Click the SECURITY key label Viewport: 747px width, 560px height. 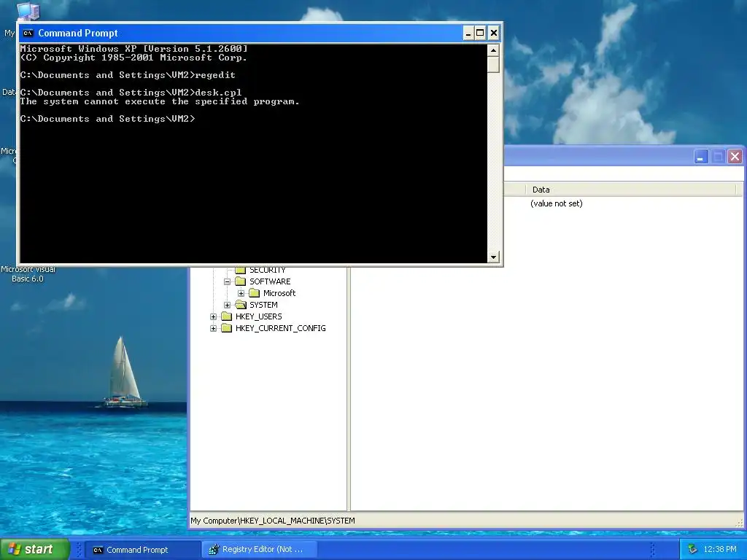pos(267,270)
